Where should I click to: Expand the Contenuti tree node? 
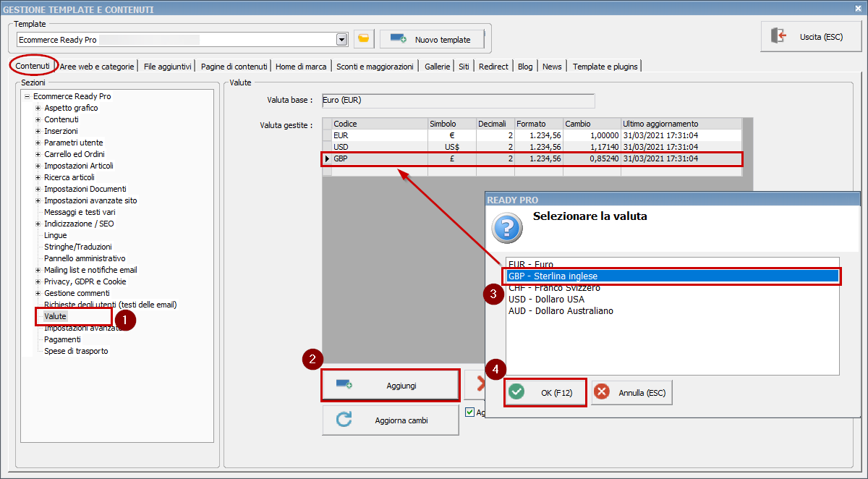coord(38,119)
